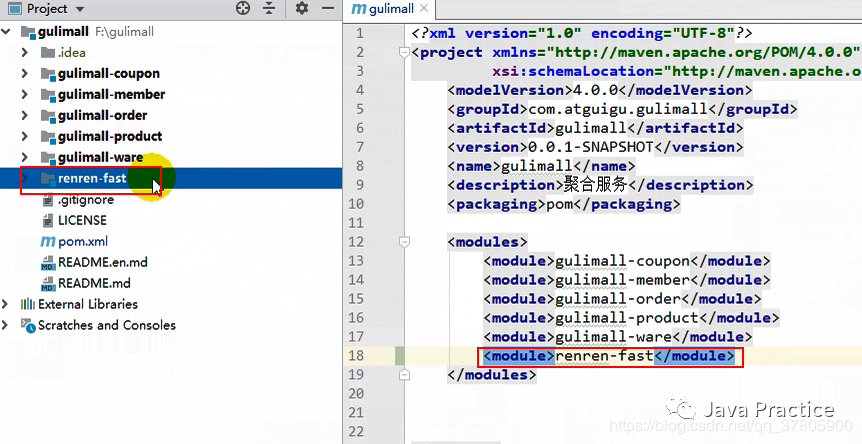Screen dimensions: 862x444
Task: Open Project panel settings gear
Action: point(302,8)
